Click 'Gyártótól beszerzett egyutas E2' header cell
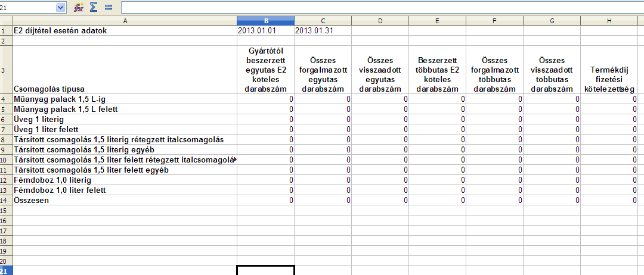This screenshot has height=275, width=644. tap(265, 70)
